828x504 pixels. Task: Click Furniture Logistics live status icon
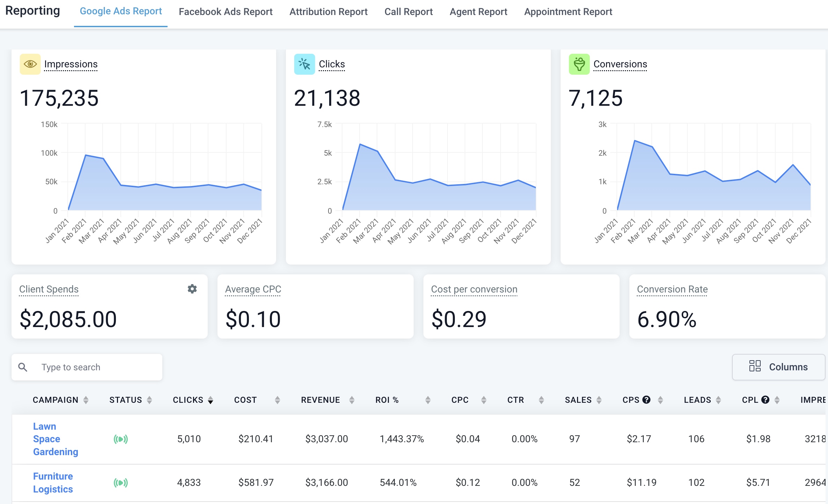click(x=121, y=482)
